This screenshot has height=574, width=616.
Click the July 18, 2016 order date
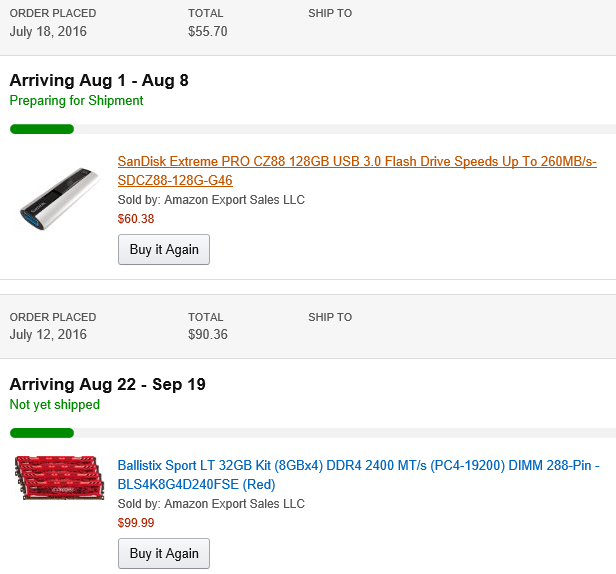[x=48, y=31]
